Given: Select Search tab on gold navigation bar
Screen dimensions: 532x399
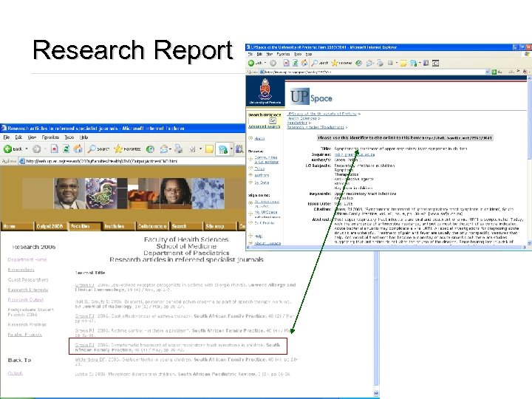Looking at the screenshot, I should (x=186, y=226).
